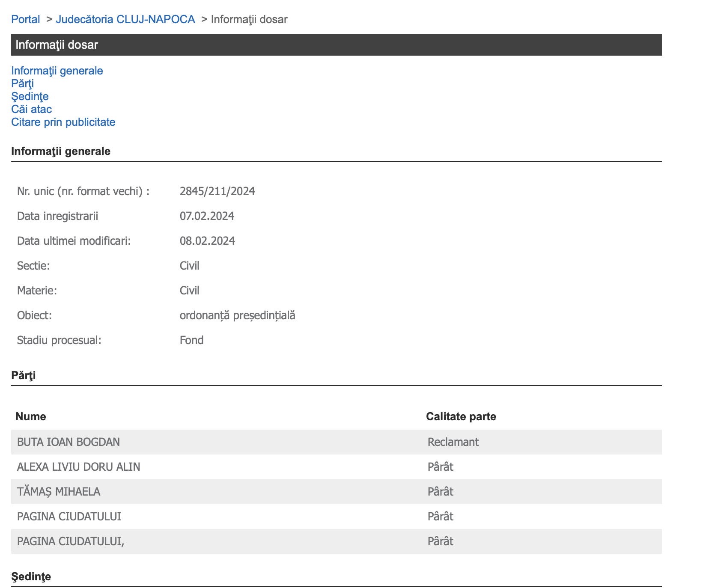Select party PAGINA CIUDATULUI without comma
The image size is (715, 588).
[69, 517]
